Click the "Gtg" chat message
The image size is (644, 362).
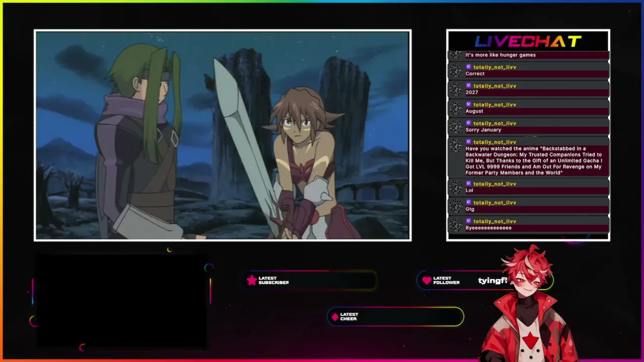470,209
